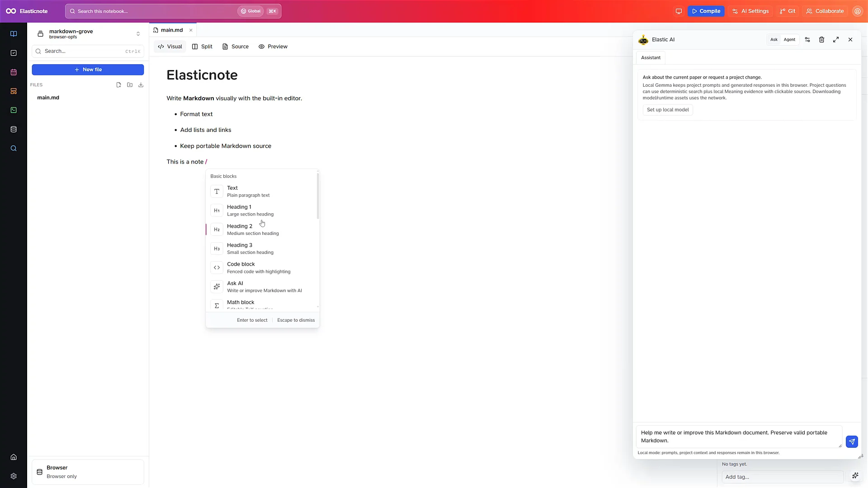Viewport: 868px width, 488px height.
Task: Click the Compile button
Action: pos(706,11)
